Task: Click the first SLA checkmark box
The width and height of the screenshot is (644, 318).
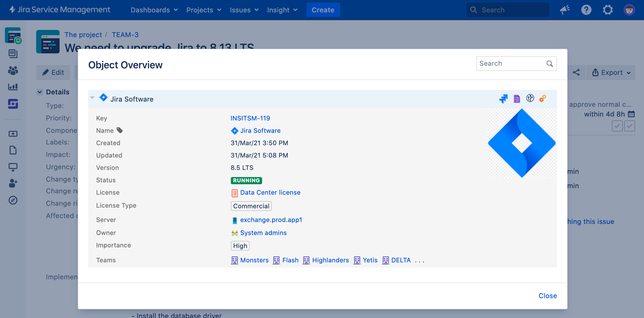Action: click(x=617, y=126)
